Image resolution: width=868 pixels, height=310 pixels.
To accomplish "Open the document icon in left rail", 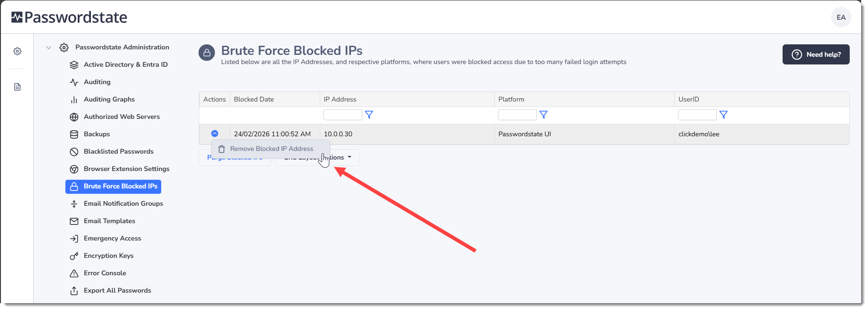I will tap(17, 87).
